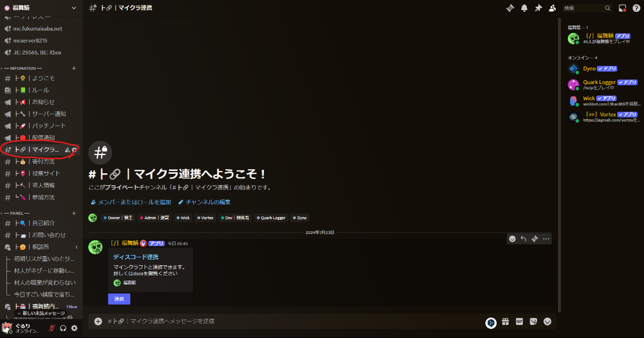Show pinned messages
This screenshot has width=644, height=338.
click(x=538, y=8)
